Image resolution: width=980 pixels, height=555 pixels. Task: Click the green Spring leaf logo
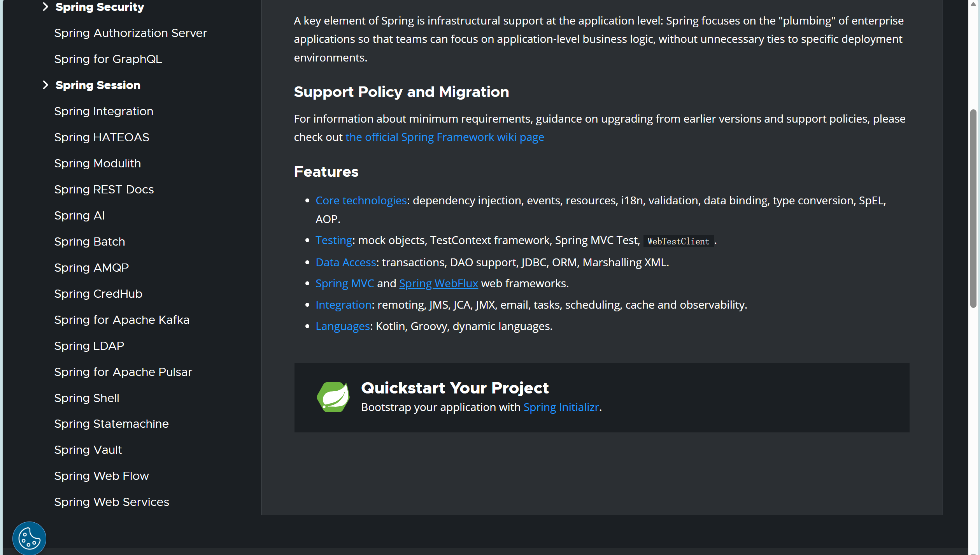[x=333, y=397]
